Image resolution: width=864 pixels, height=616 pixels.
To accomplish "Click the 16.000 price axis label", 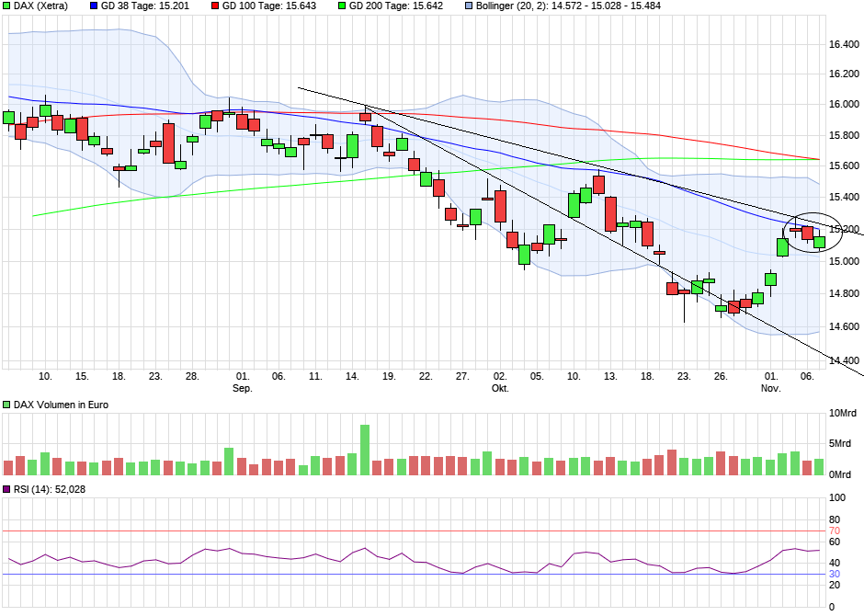I will (x=844, y=104).
